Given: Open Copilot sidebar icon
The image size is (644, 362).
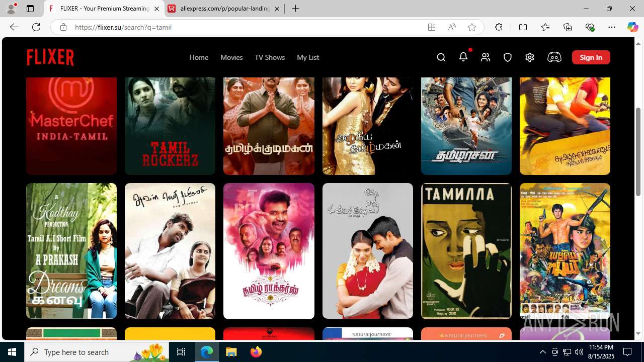Looking at the screenshot, I should 632,27.
